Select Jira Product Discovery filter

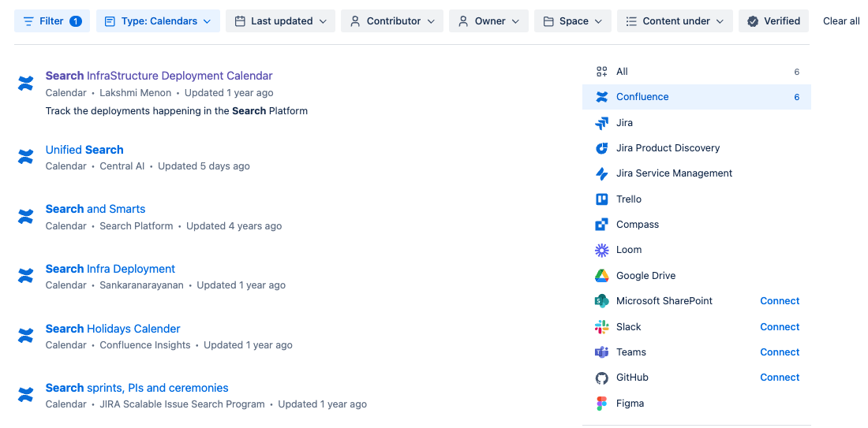(x=697, y=148)
